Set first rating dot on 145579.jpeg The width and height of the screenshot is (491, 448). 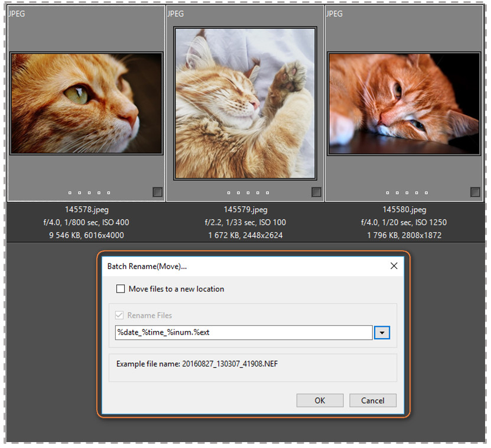pos(229,193)
